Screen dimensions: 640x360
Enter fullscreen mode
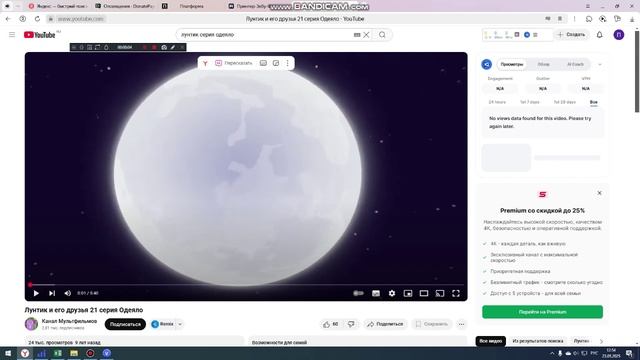click(456, 293)
